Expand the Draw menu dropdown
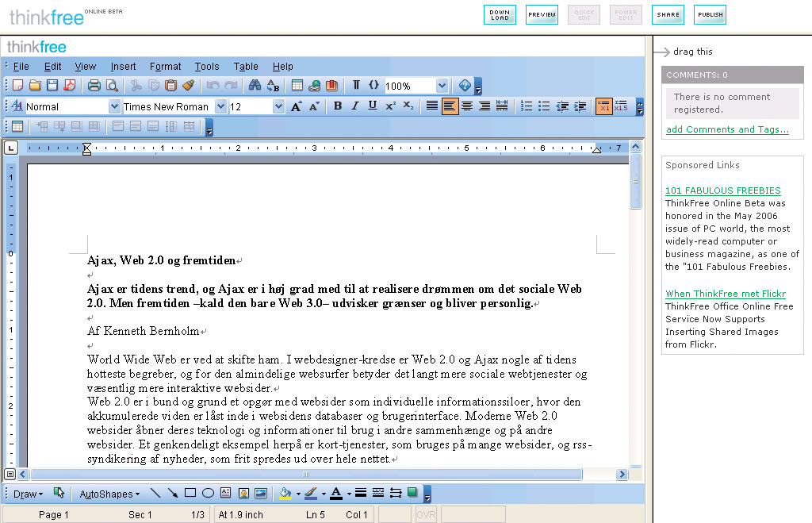 pyautogui.click(x=28, y=494)
